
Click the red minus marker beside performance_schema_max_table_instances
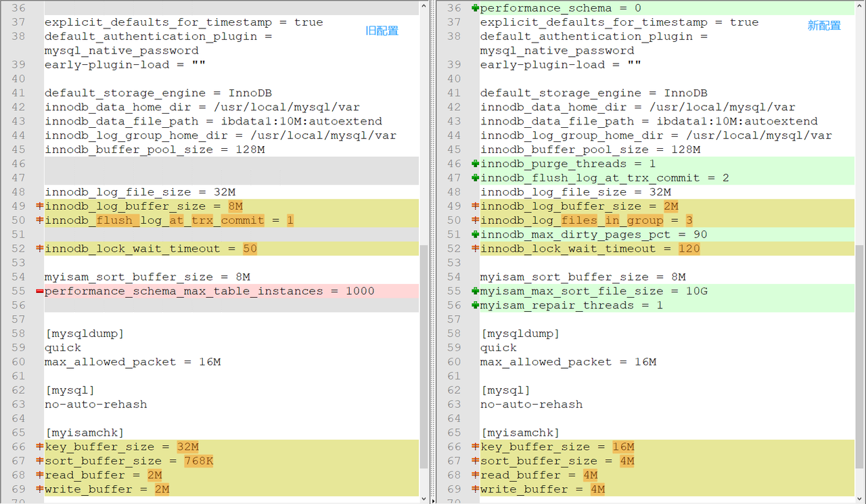pos(40,292)
